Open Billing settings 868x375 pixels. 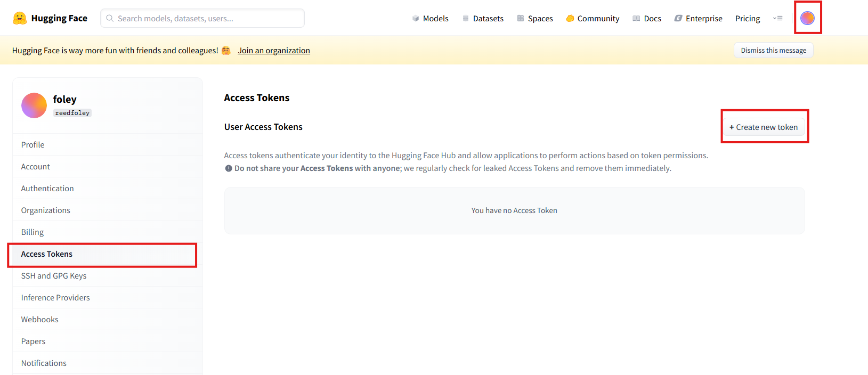(x=107, y=232)
